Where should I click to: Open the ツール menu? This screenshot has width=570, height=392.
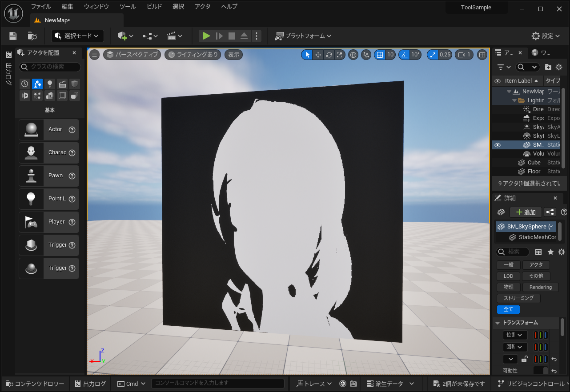[x=128, y=7]
